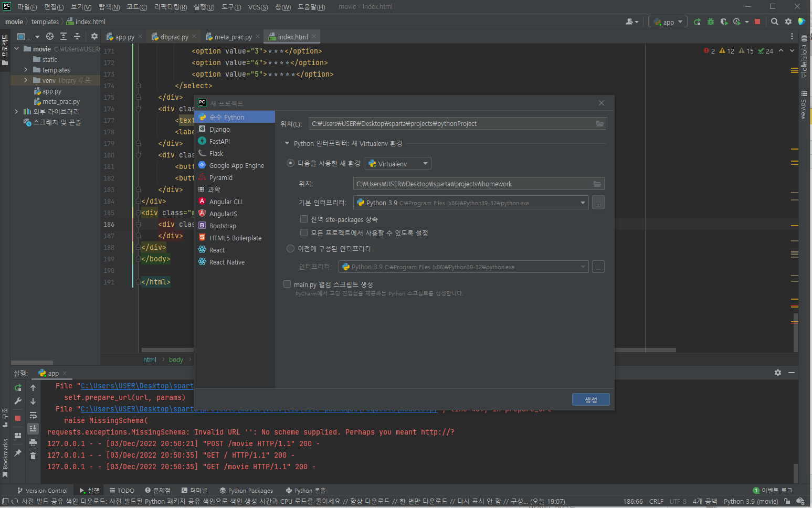
Task: Switch to the dbprac.py editor tab
Action: (174, 37)
